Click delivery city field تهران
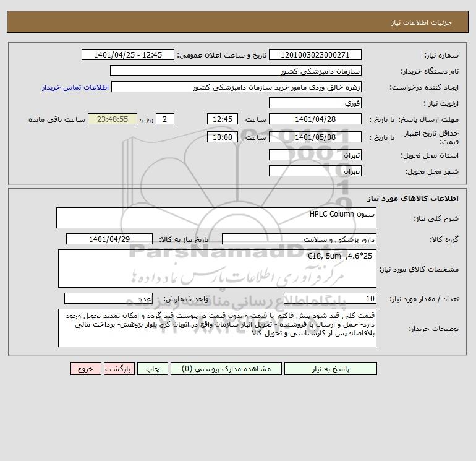Viewport: 476px width, 461px height. [315, 171]
